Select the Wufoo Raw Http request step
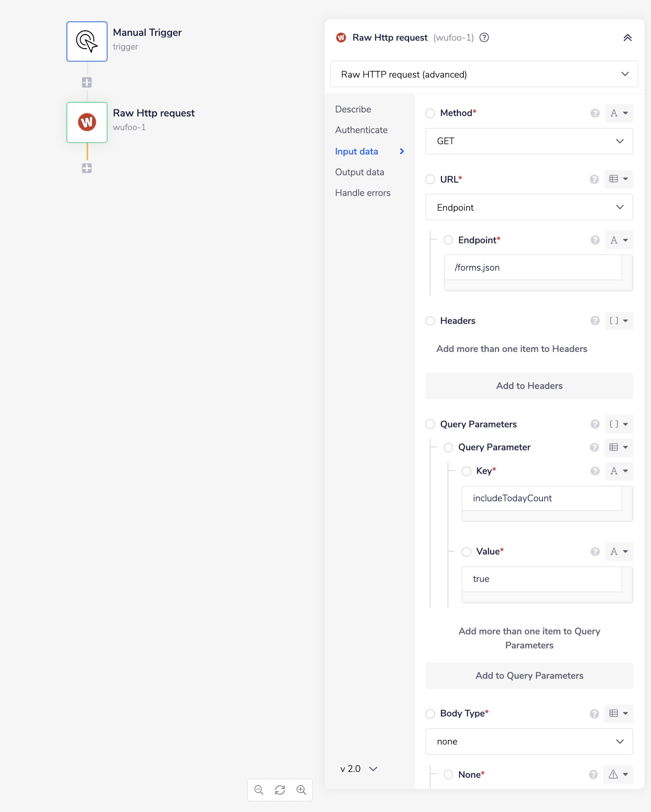The width and height of the screenshot is (651, 812). [87, 122]
